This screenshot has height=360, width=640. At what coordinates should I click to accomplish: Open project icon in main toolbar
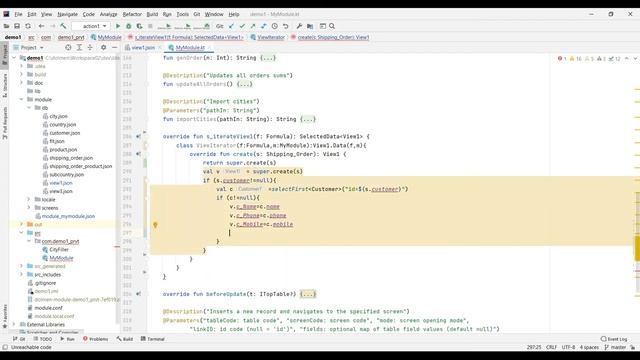(x=6, y=26)
